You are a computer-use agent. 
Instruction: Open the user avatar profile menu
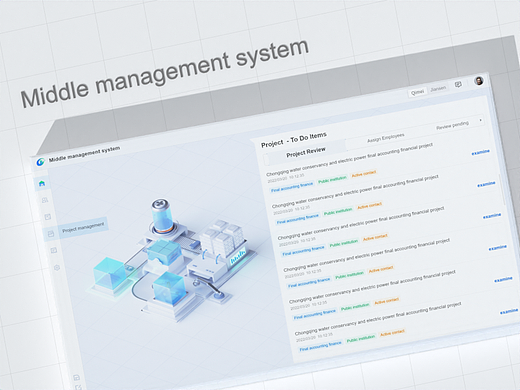pos(479,81)
